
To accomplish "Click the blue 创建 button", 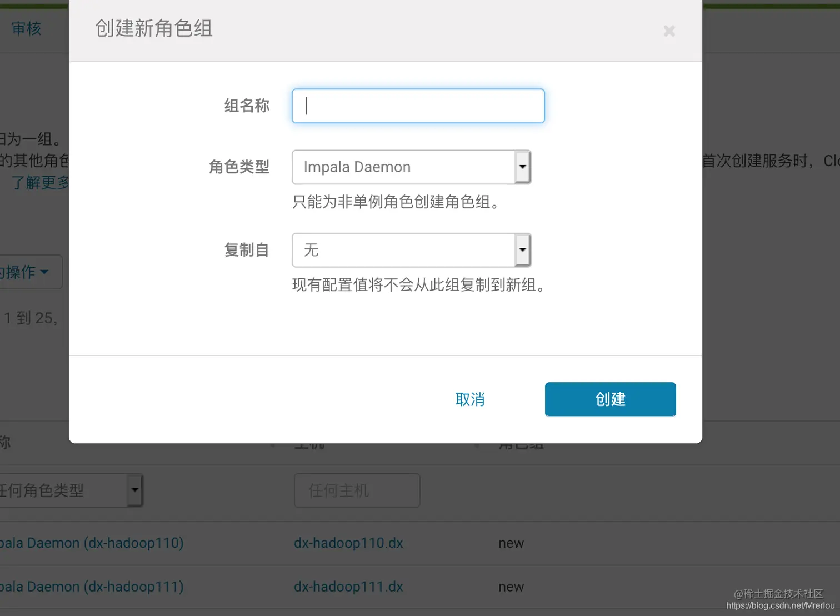I will 610,399.
